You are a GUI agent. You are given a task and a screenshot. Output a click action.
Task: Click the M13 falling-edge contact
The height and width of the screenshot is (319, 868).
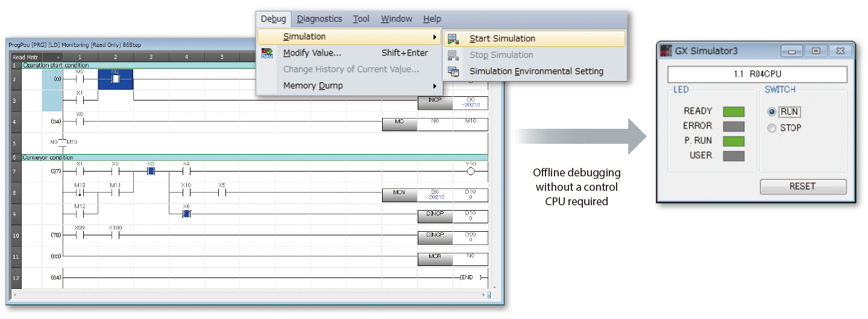[80, 193]
